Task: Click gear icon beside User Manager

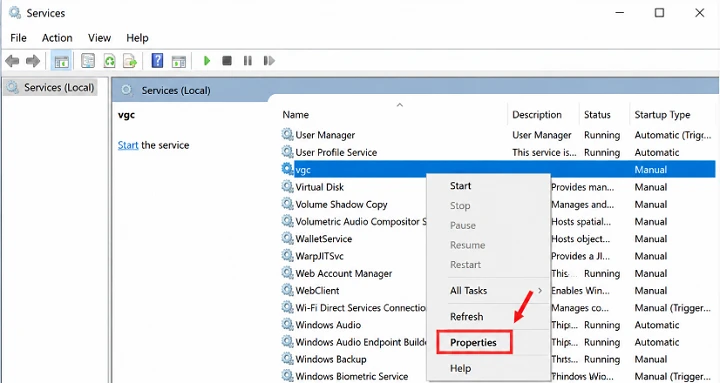Action: 287,134
